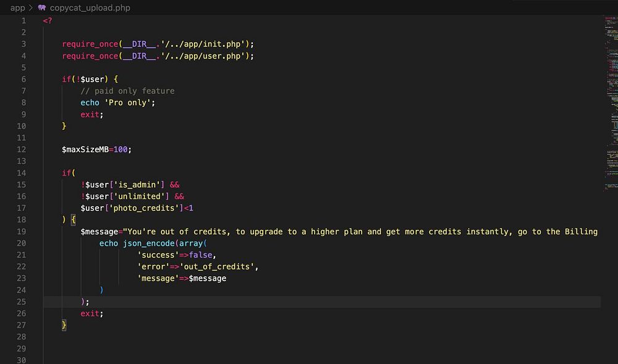Screen dimensions: 618x364
Task: Click the 'if(!$user) {' statement
Action: [x=90, y=79]
